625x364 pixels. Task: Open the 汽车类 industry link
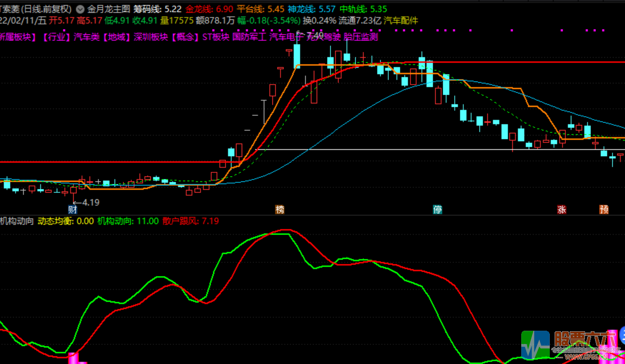pyautogui.click(x=87, y=37)
